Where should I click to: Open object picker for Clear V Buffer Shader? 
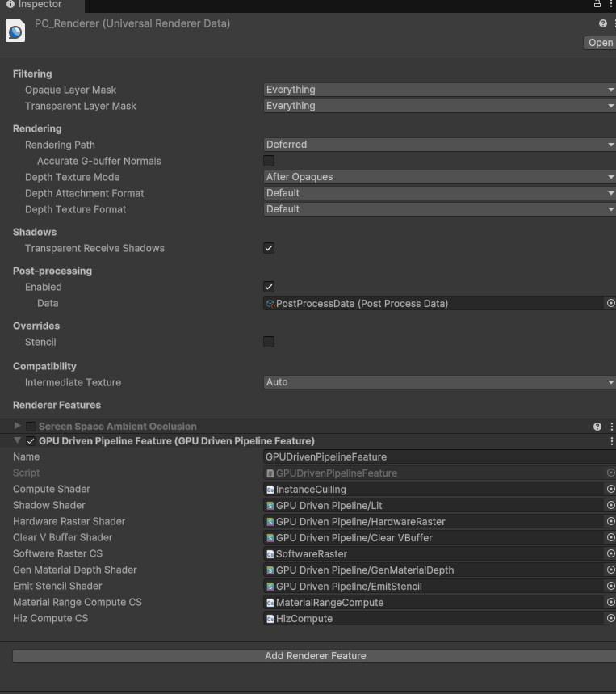point(610,537)
